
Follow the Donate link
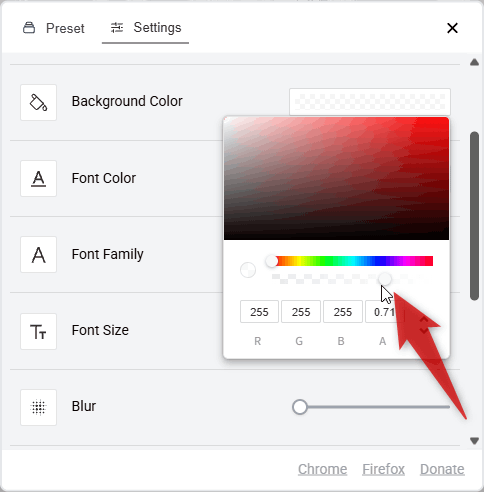coord(442,469)
